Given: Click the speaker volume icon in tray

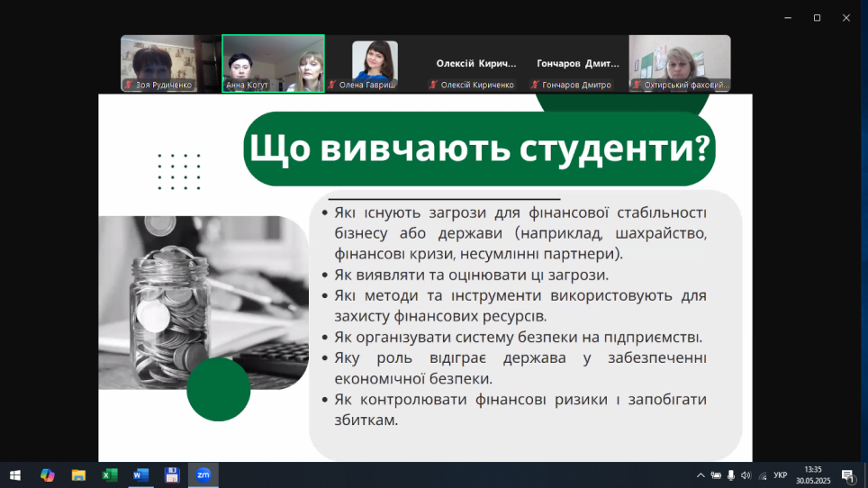Looking at the screenshot, I should [x=746, y=474].
